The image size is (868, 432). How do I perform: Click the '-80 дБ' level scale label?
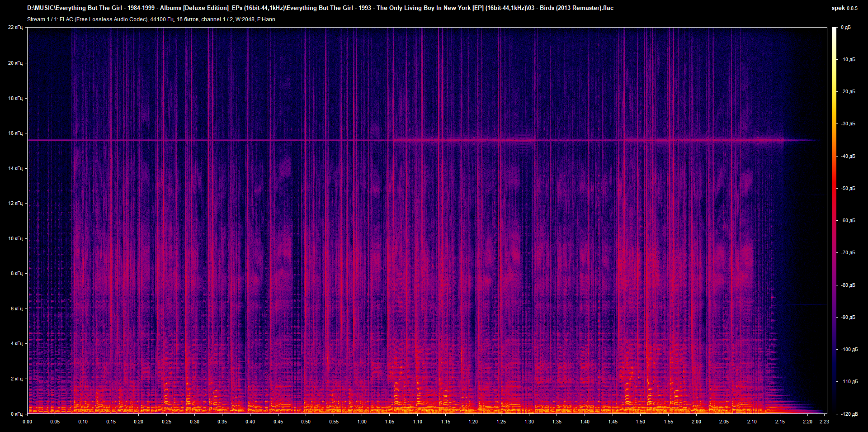tap(848, 285)
